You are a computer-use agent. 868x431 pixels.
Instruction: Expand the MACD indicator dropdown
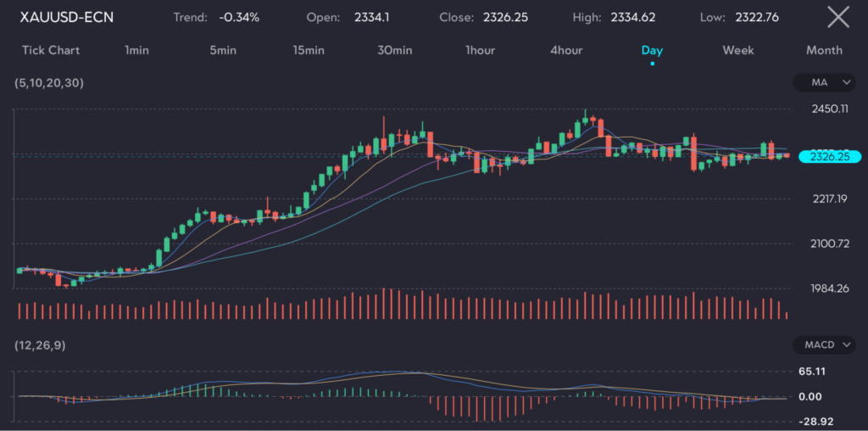click(x=824, y=344)
